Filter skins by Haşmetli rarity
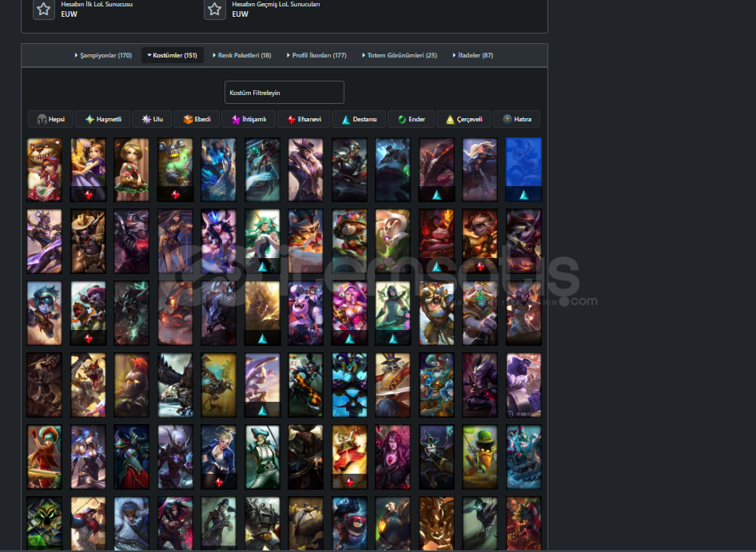This screenshot has height=552, width=756. [x=103, y=119]
